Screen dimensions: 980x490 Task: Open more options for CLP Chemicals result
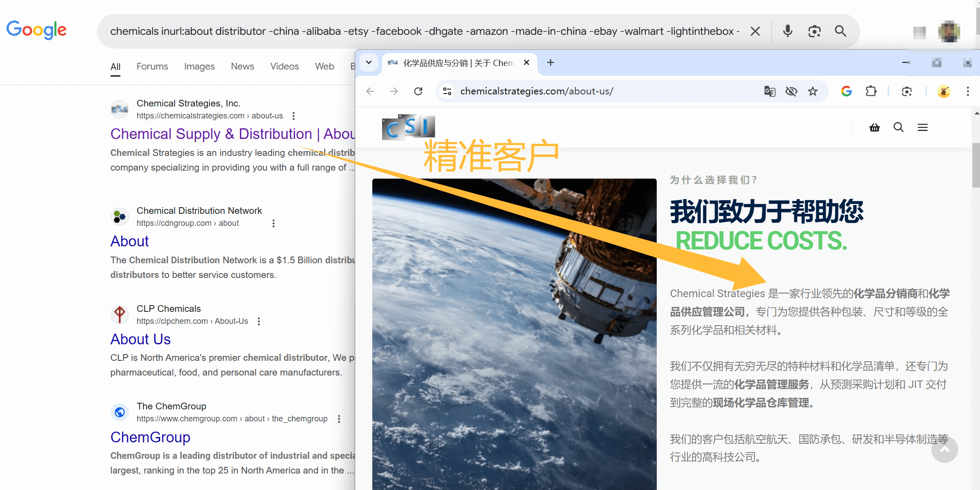click(x=259, y=321)
